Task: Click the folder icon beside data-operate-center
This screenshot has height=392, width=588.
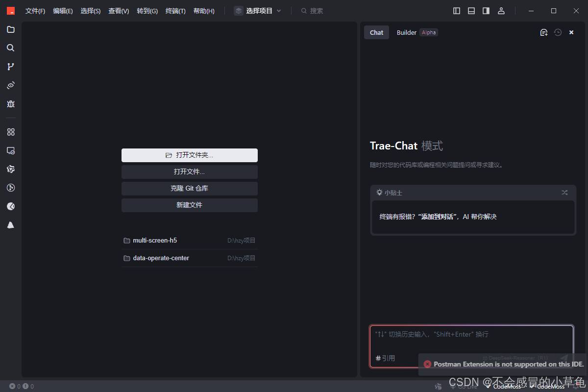Action: (127, 258)
